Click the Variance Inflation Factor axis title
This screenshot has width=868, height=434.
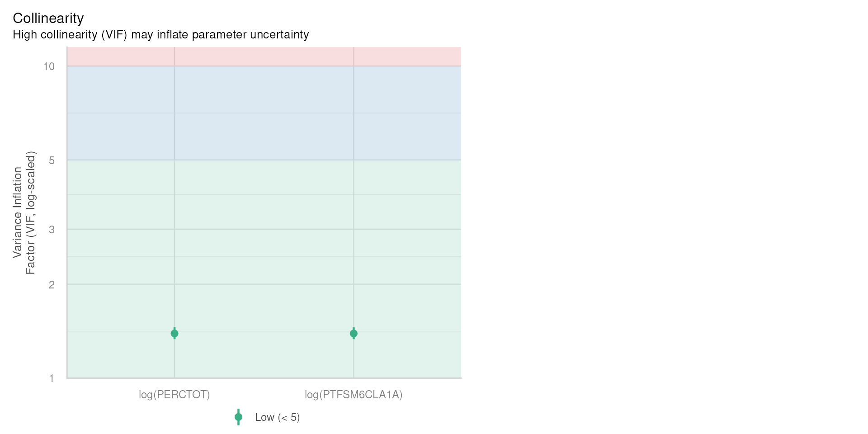point(24,212)
